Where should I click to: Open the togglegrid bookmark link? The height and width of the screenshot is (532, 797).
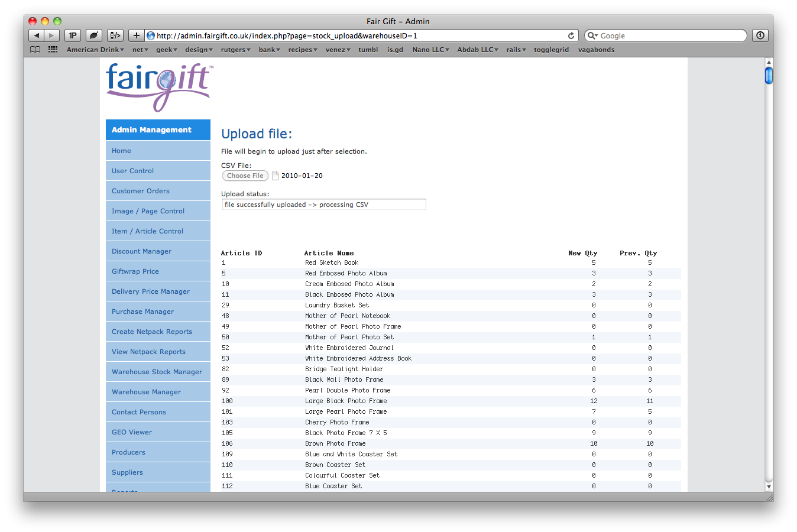(x=551, y=50)
